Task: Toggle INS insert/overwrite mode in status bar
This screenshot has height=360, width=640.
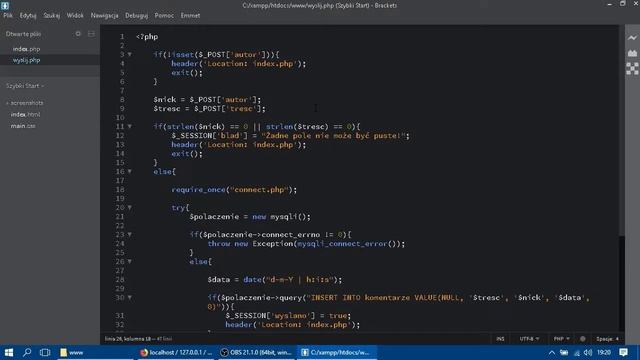Action: (500, 339)
